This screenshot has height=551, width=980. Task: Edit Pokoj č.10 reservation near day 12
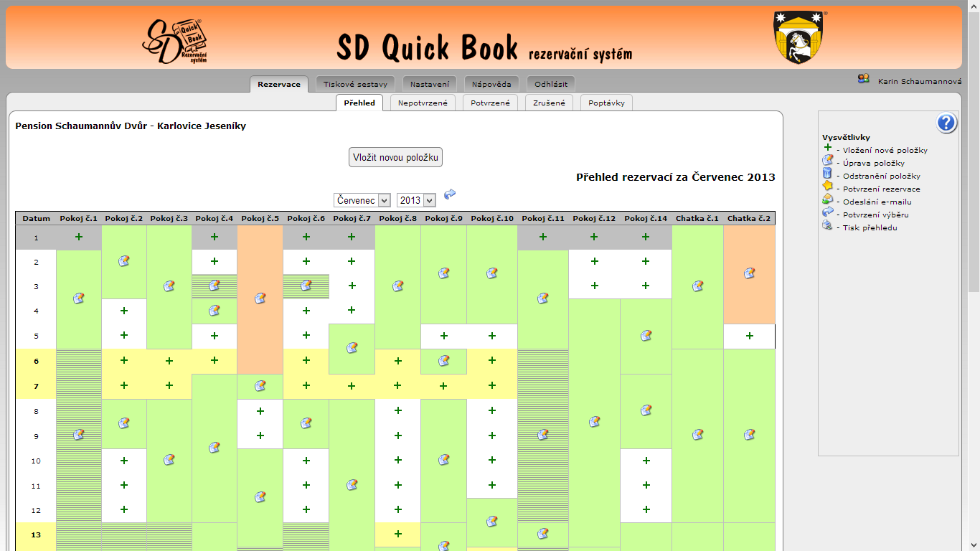pos(492,521)
